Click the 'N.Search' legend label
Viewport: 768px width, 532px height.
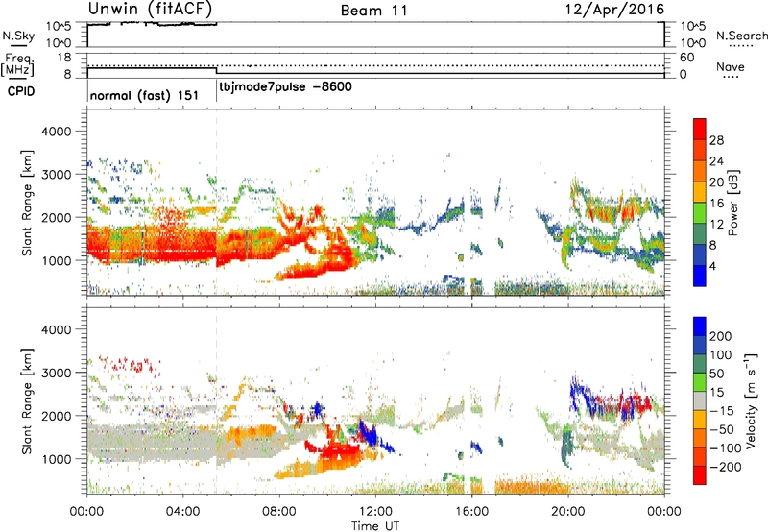pyautogui.click(x=741, y=36)
